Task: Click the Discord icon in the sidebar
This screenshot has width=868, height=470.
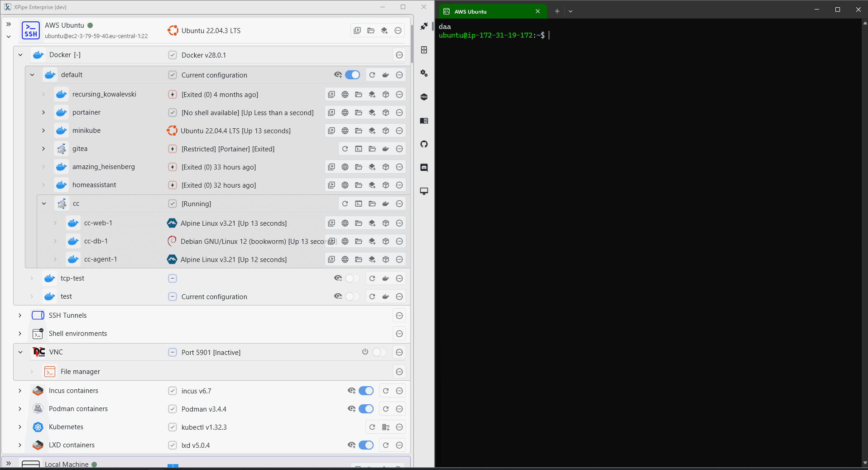Action: pyautogui.click(x=424, y=168)
